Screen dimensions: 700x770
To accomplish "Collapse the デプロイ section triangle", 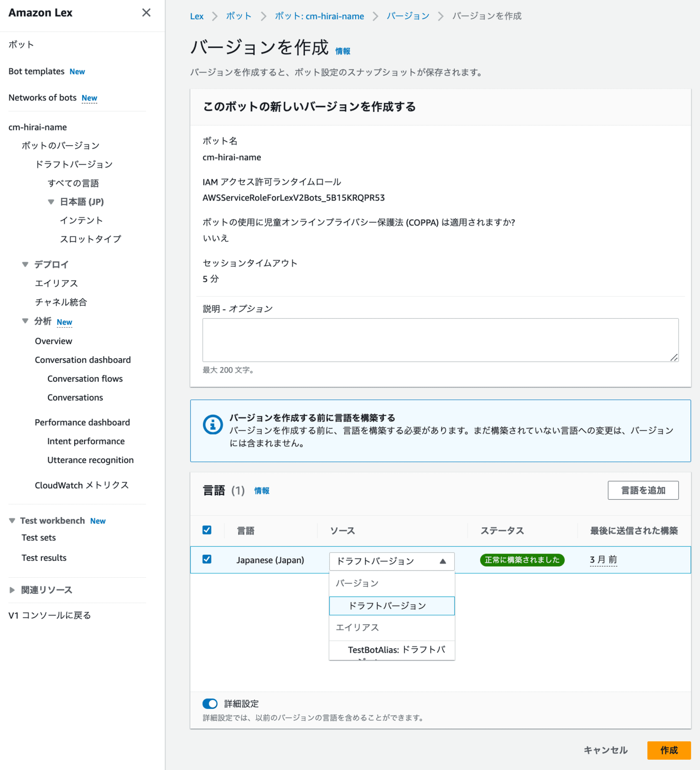I will pyautogui.click(x=25, y=264).
